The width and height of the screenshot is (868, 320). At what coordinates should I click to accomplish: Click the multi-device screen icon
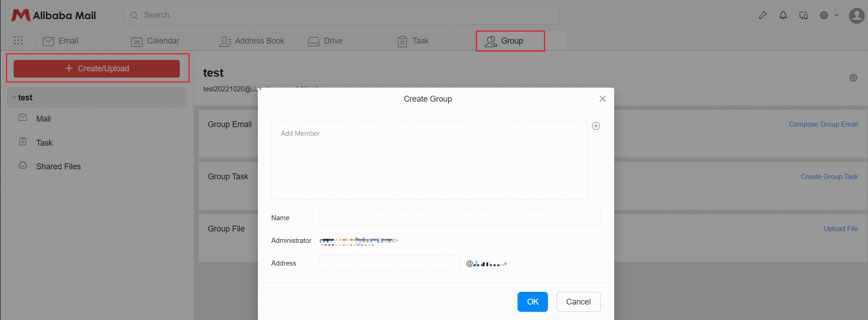pyautogui.click(x=804, y=15)
